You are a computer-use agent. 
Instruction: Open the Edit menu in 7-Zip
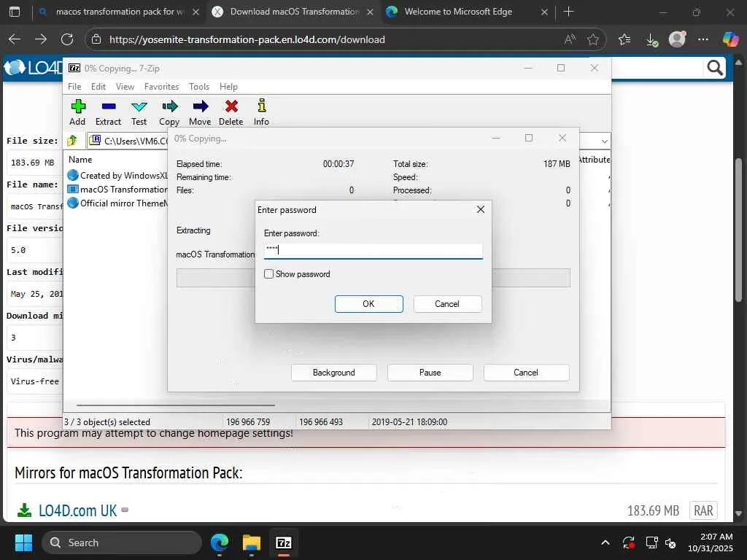coord(98,87)
